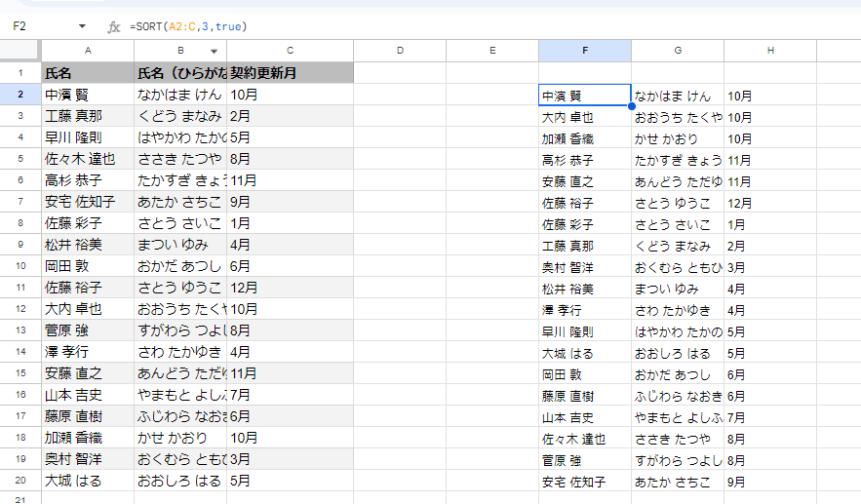This screenshot has width=861, height=504.
Task: Click cell 佐々木 達也 in column A
Action: 88,159
